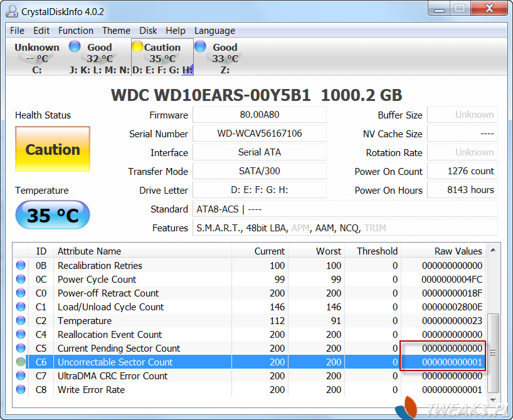The width and height of the screenshot is (513, 420).
Task: Click the Buffer Size field
Action: [x=463, y=115]
